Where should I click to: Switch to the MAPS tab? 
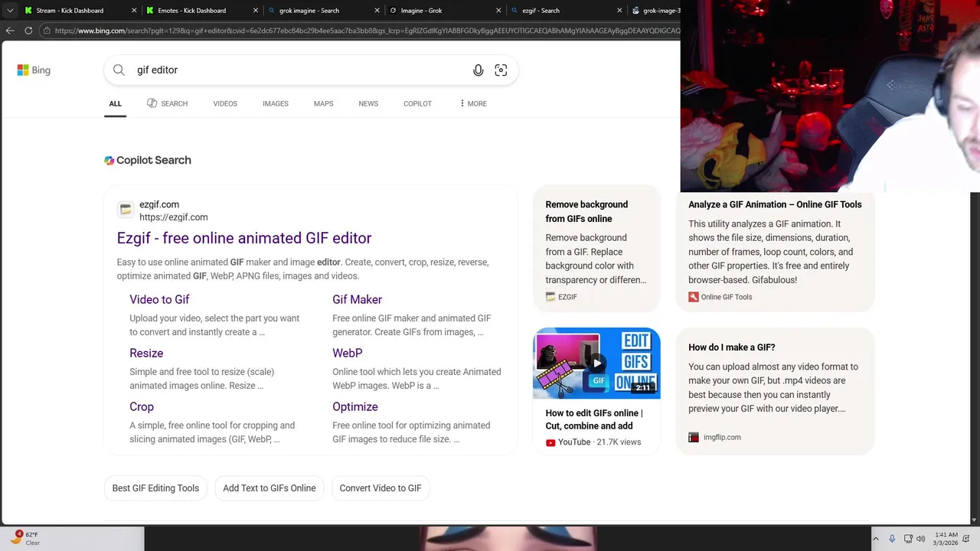coord(323,103)
